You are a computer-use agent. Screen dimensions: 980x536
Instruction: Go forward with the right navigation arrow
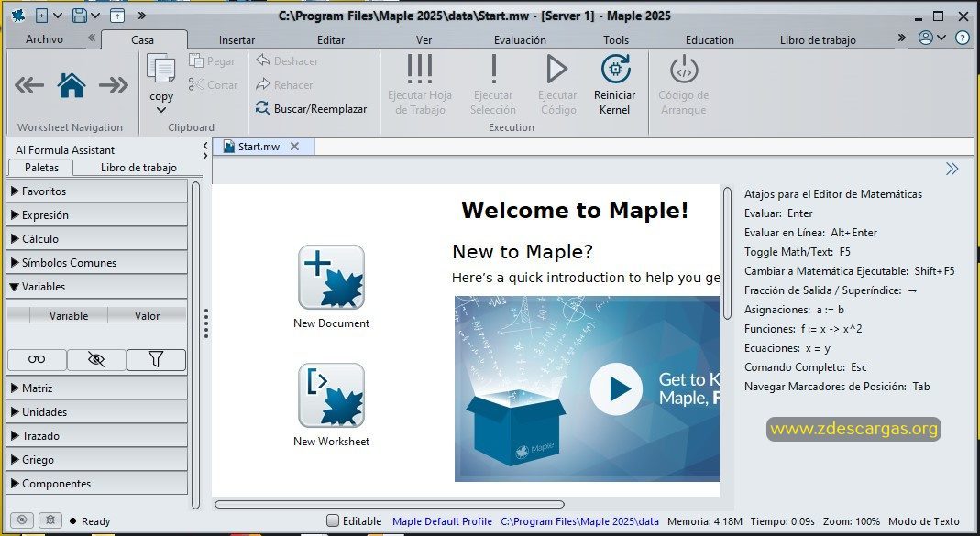tap(114, 85)
